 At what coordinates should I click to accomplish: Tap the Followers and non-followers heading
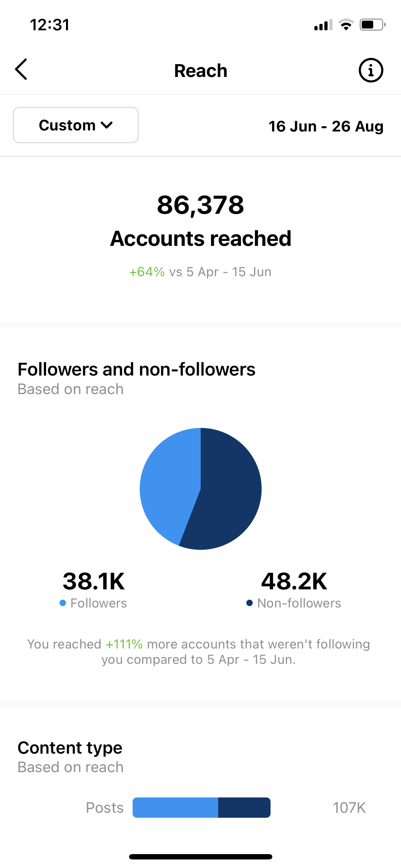[137, 370]
